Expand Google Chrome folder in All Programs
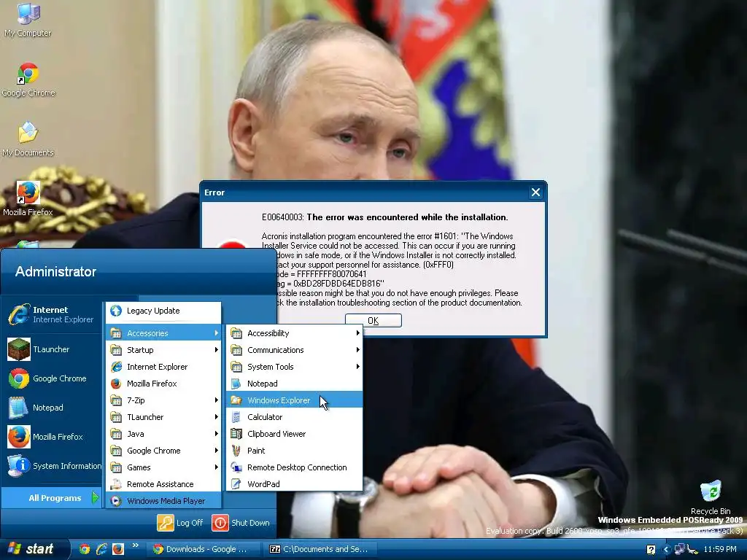The width and height of the screenshot is (747, 560). 163,451
